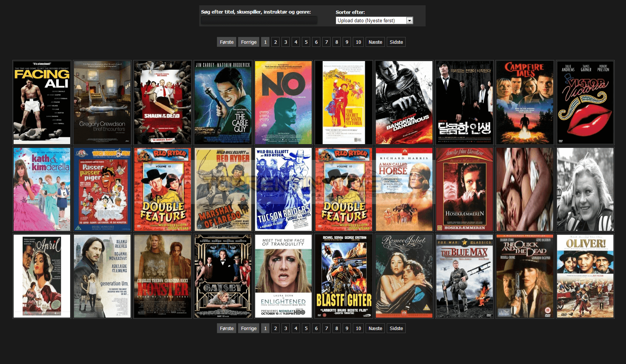This screenshot has width=626, height=364.
Task: Click 'Sidste' below the poster grid
Action: [396, 328]
